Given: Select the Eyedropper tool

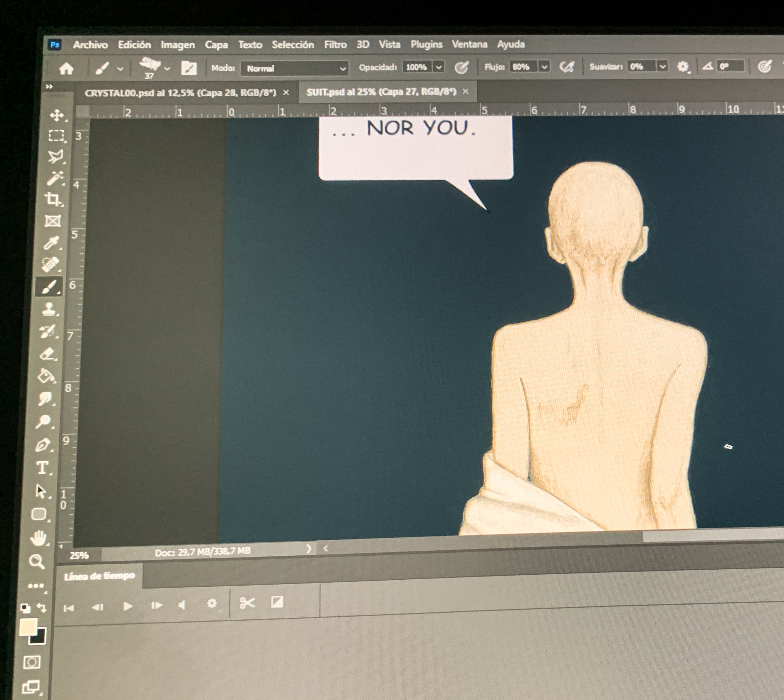Looking at the screenshot, I should (52, 243).
